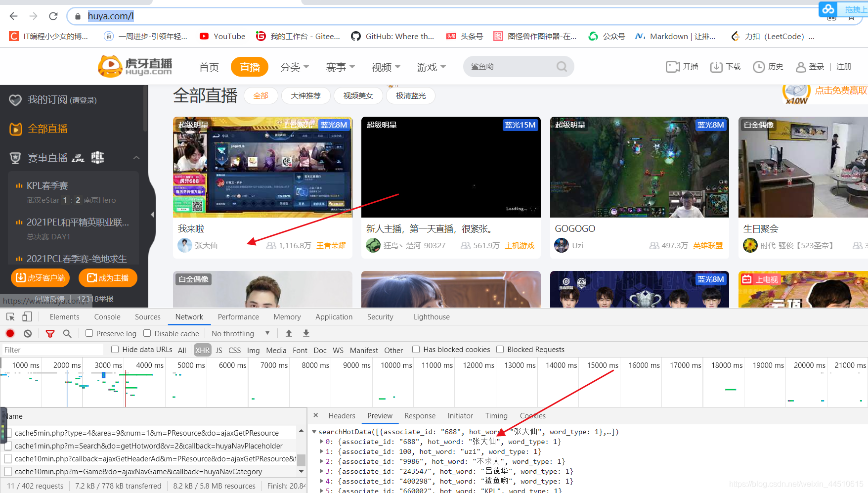Click the 历史 clock icon

pos(759,67)
